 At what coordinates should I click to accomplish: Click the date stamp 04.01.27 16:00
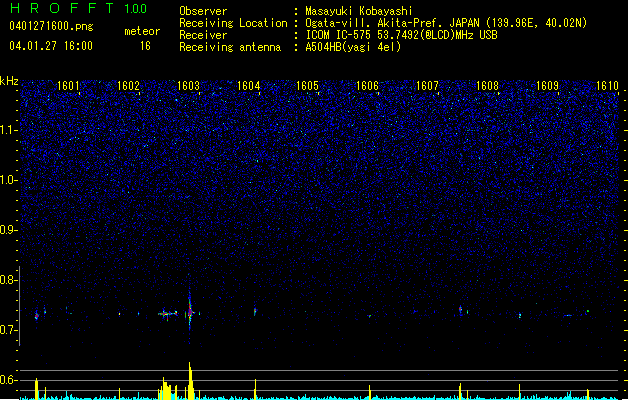[51, 46]
